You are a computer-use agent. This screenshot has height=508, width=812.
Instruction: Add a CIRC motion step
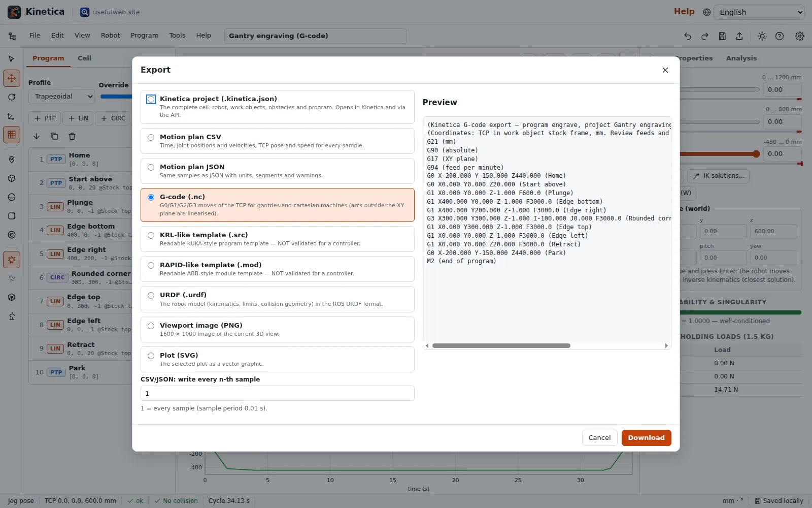click(x=113, y=118)
